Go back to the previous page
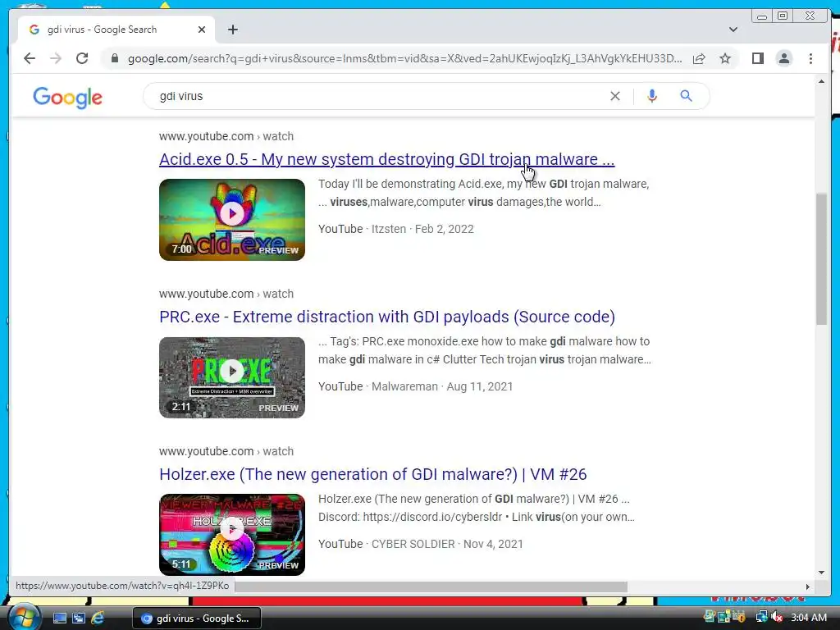The width and height of the screenshot is (840, 630). pos(30,58)
